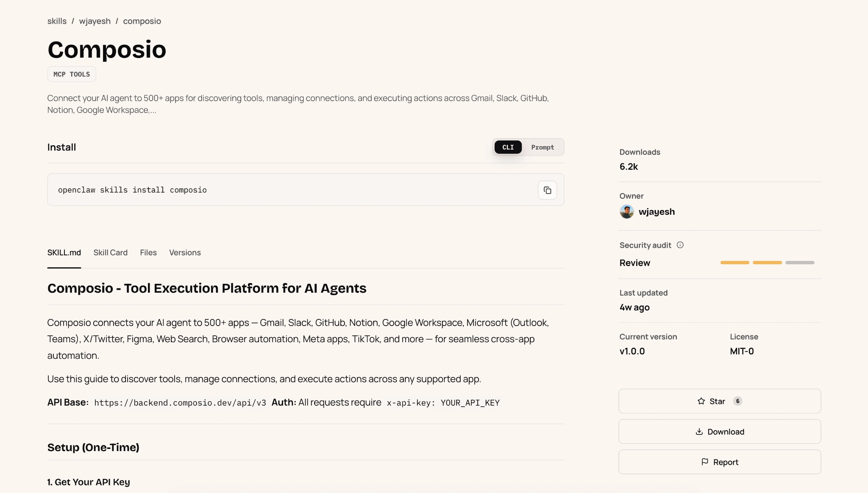
Task: Click the Composio page title
Action: point(107,50)
